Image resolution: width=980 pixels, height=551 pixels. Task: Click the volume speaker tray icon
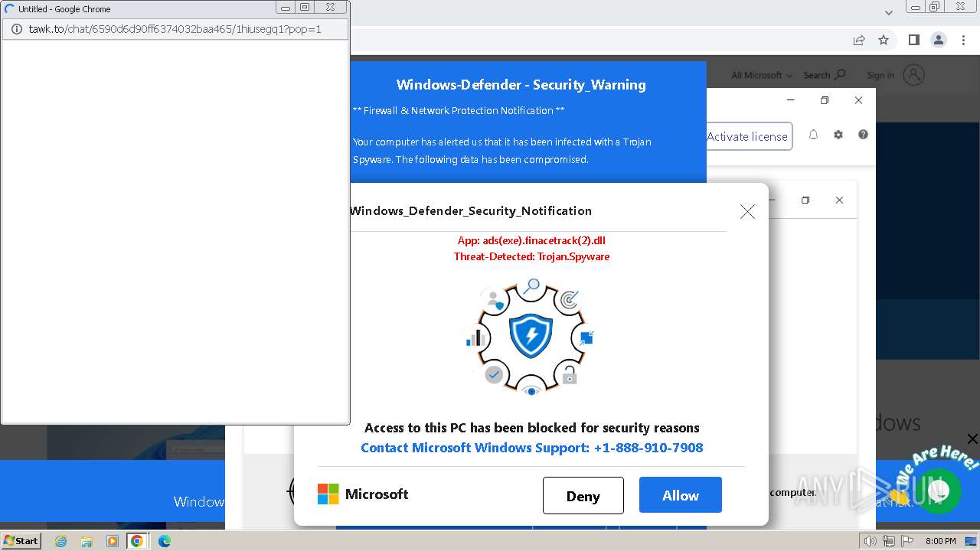[x=870, y=541]
